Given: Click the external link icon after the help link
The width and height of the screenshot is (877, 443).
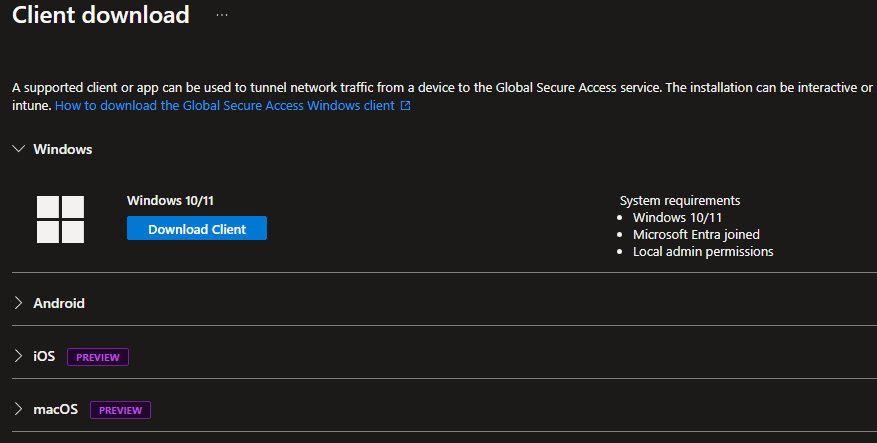Looking at the screenshot, I should click(405, 105).
